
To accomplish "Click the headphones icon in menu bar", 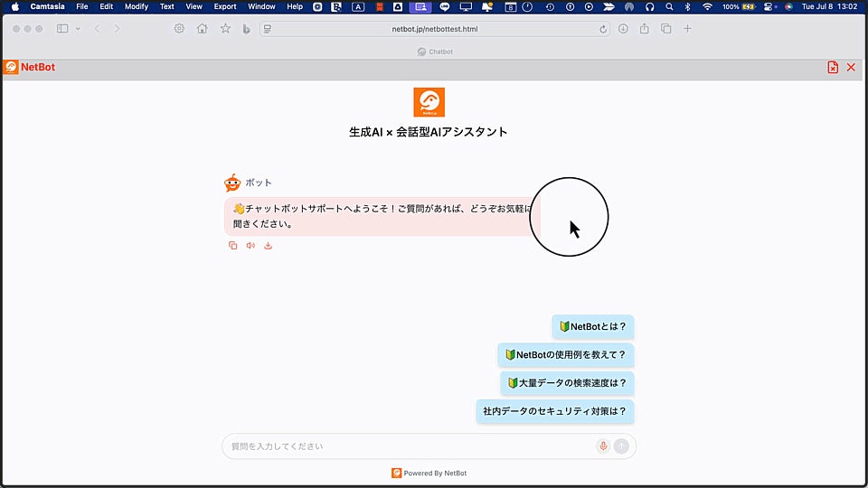I will (x=649, y=6).
